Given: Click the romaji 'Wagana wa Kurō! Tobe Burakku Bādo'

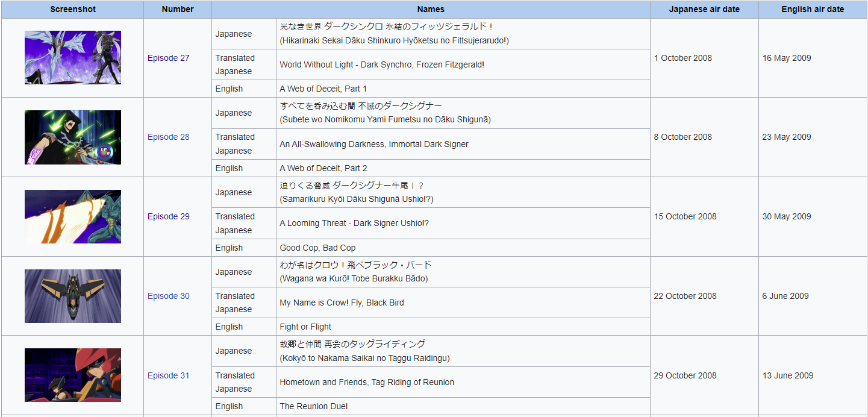Looking at the screenshot, I should coord(354,278).
